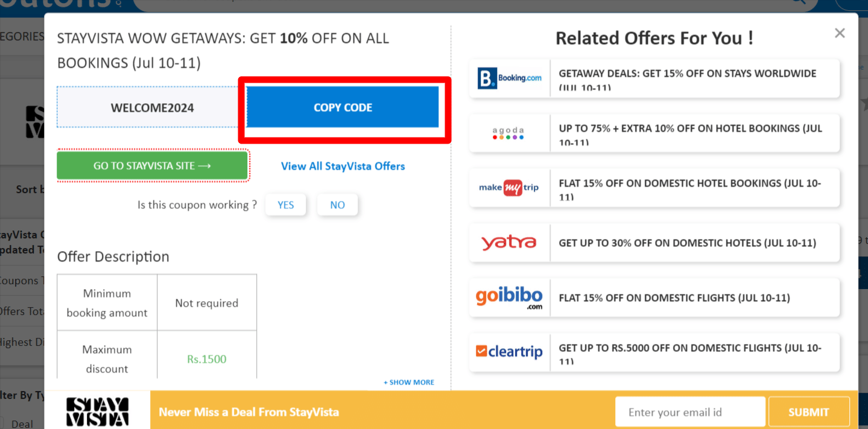Click the email id input field
868x429 pixels.
click(689, 412)
